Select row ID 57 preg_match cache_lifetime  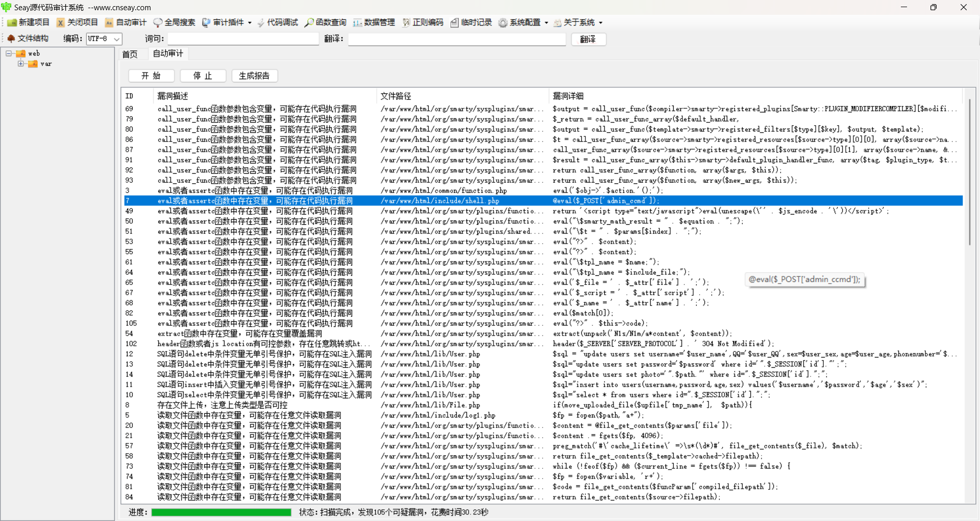point(543,446)
